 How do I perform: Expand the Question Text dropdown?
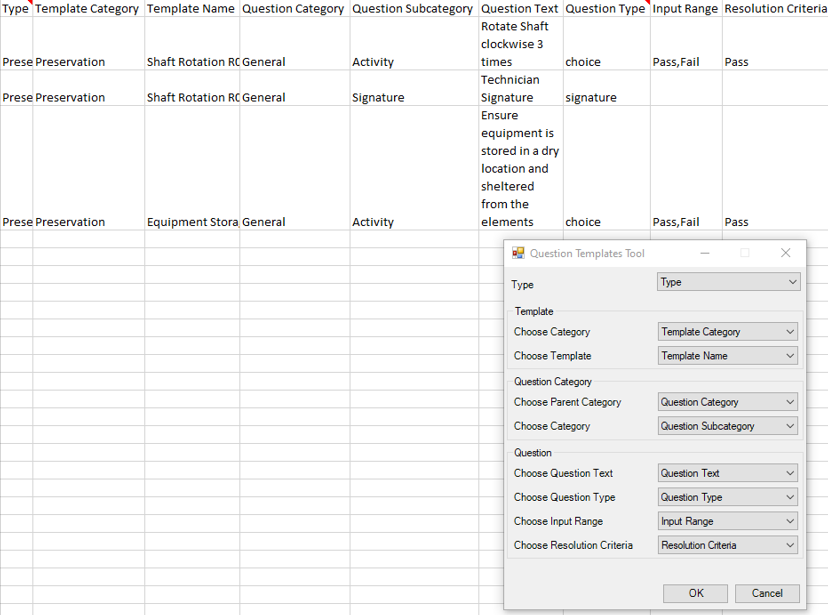[728, 473]
